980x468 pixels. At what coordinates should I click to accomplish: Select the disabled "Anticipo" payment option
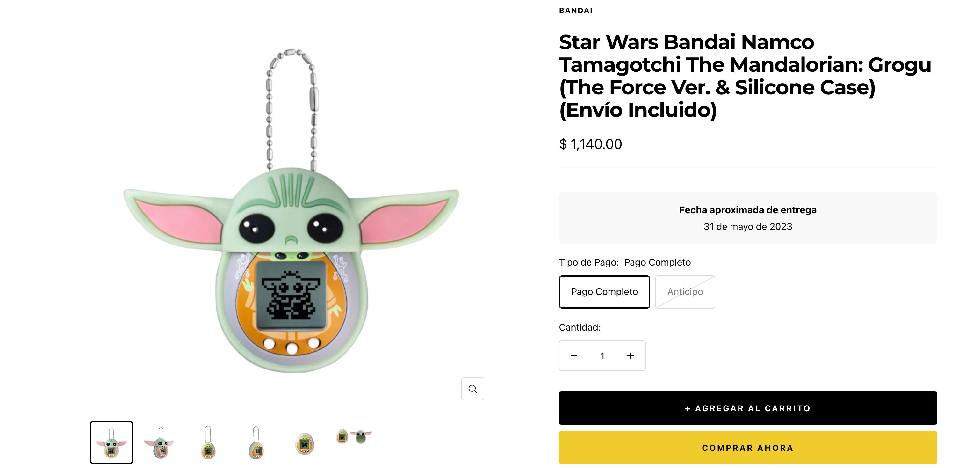coord(685,292)
